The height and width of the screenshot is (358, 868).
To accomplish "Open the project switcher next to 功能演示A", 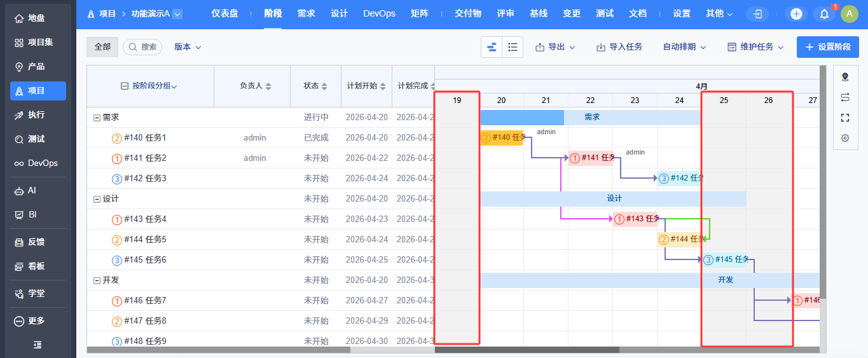I will (x=177, y=14).
